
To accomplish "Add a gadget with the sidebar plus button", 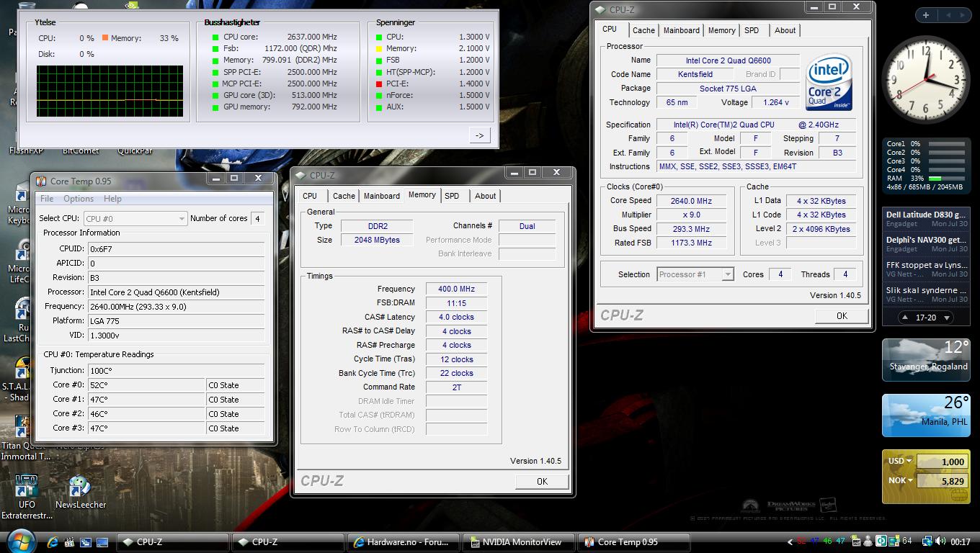I will 925,14.
